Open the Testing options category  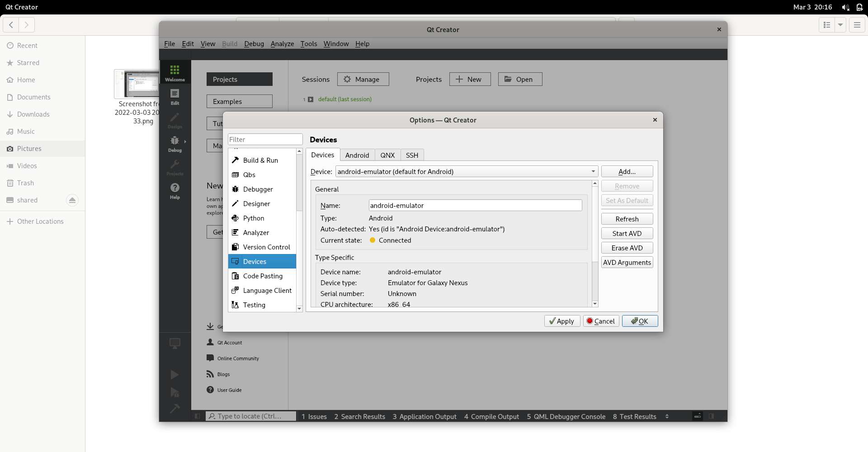(262, 305)
